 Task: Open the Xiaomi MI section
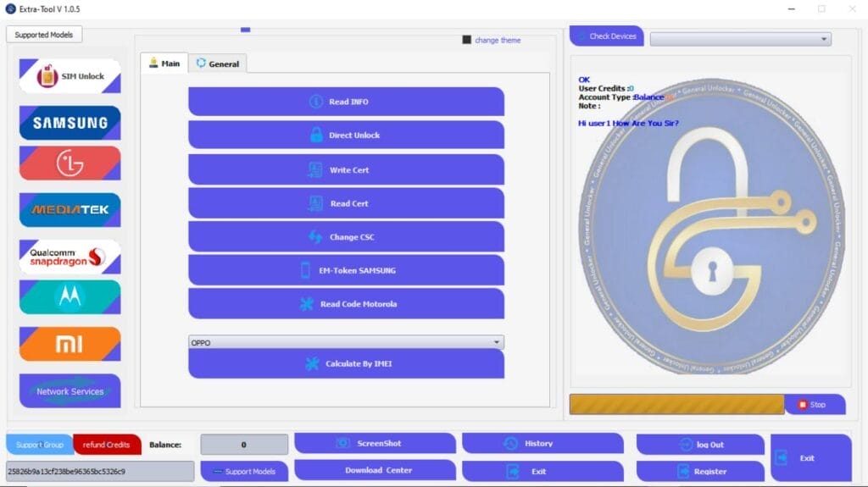coord(70,344)
